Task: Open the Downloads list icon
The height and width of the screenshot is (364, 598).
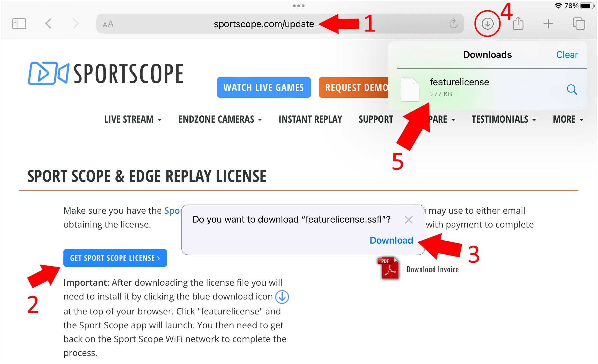Action: [x=487, y=23]
